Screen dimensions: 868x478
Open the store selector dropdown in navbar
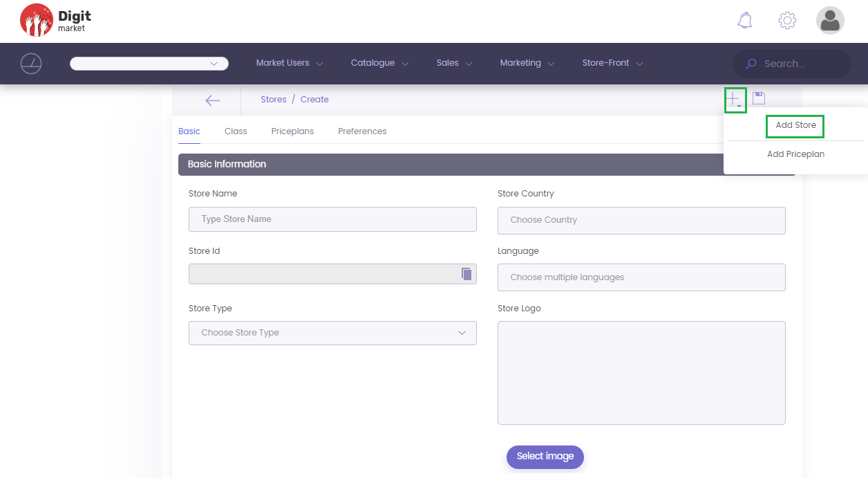149,64
